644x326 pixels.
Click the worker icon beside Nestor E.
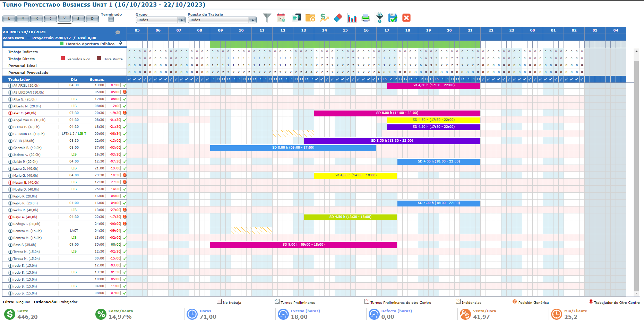(10, 182)
